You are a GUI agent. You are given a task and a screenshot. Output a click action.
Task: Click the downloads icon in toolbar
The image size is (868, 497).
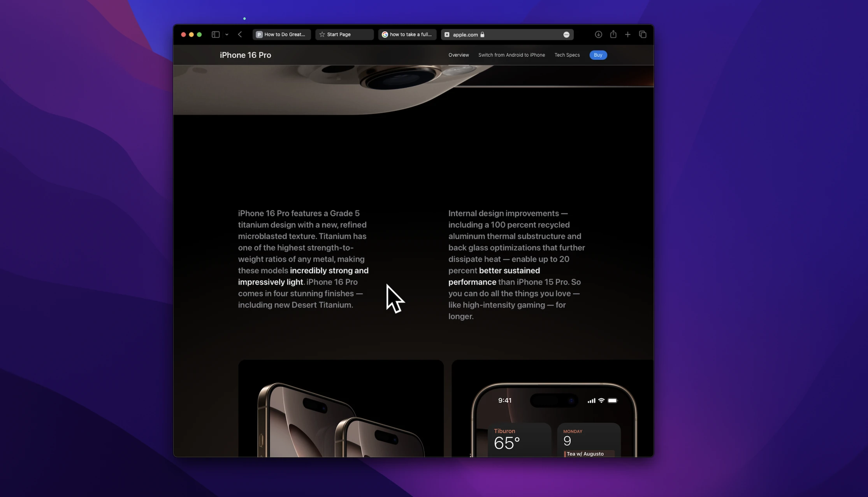(599, 34)
